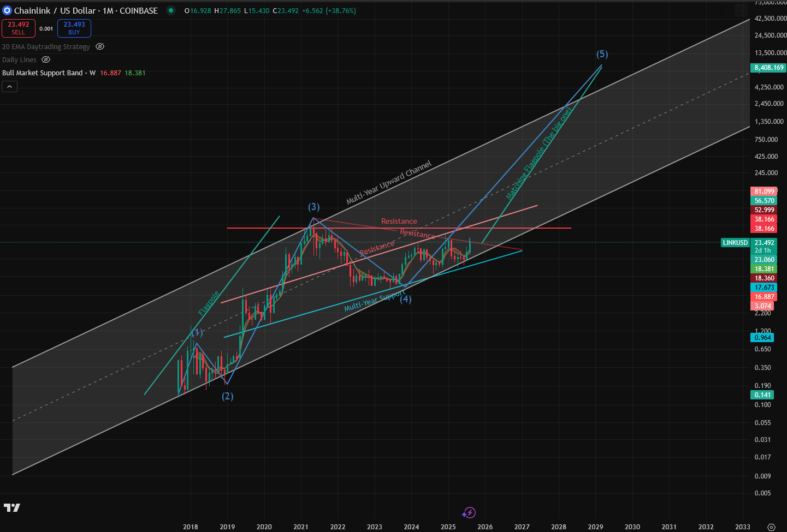787x532 pixels.
Task: Click the Chainlink logo icon
Action: [x=7, y=10]
